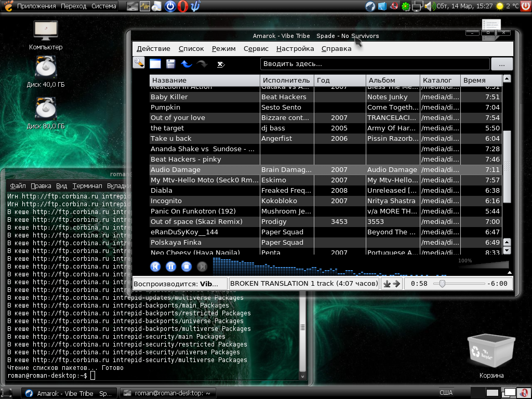Select 'the target' track by dj bass
Screen dimensions: 532x399
[326, 128]
